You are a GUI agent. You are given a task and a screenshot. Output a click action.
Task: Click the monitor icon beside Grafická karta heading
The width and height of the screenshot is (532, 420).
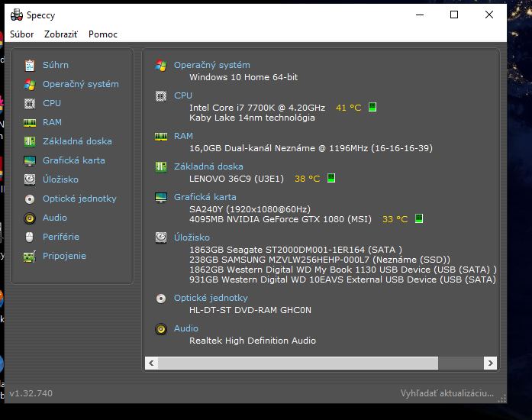(161, 197)
